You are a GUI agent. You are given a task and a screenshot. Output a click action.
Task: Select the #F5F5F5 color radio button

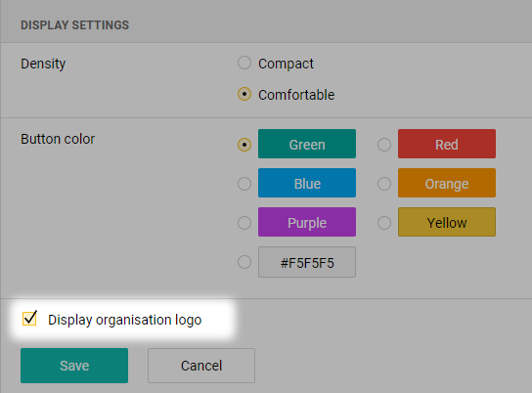(244, 262)
